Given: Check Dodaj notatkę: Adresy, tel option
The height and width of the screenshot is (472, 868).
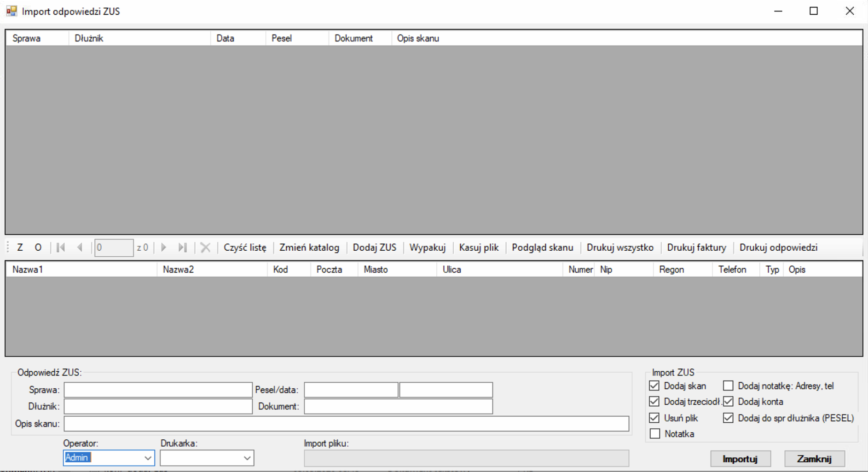Looking at the screenshot, I should [728, 386].
